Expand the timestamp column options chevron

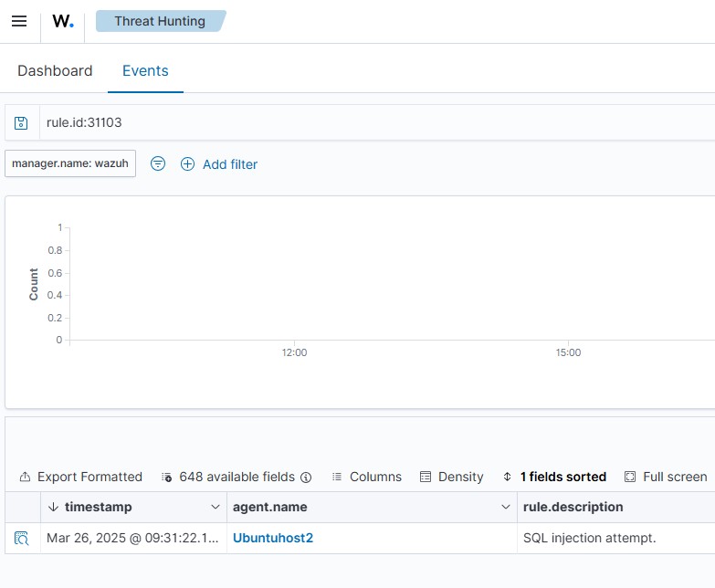click(216, 507)
